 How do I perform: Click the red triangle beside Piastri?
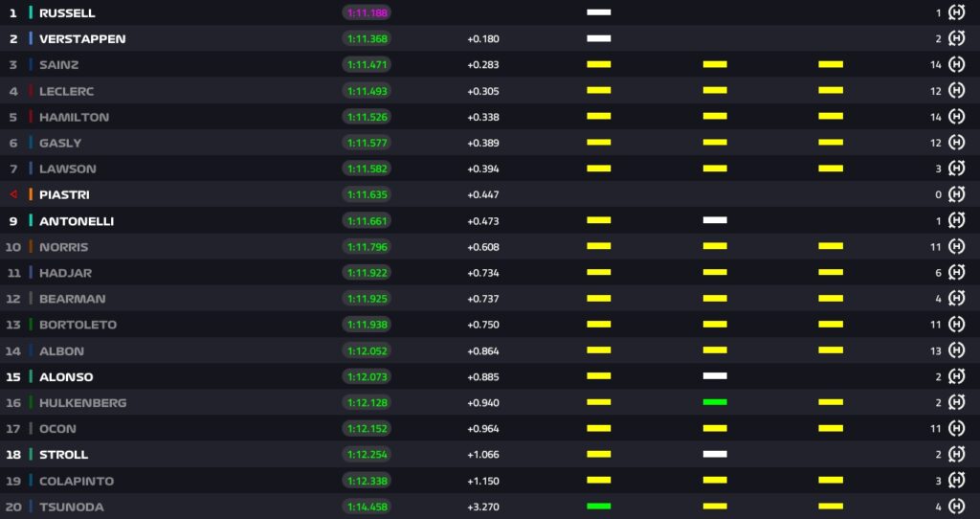13,194
